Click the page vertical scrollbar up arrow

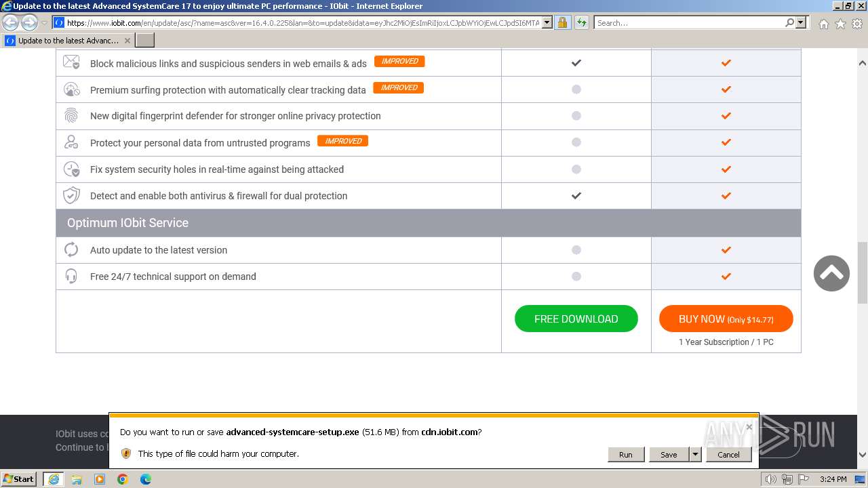coord(863,63)
